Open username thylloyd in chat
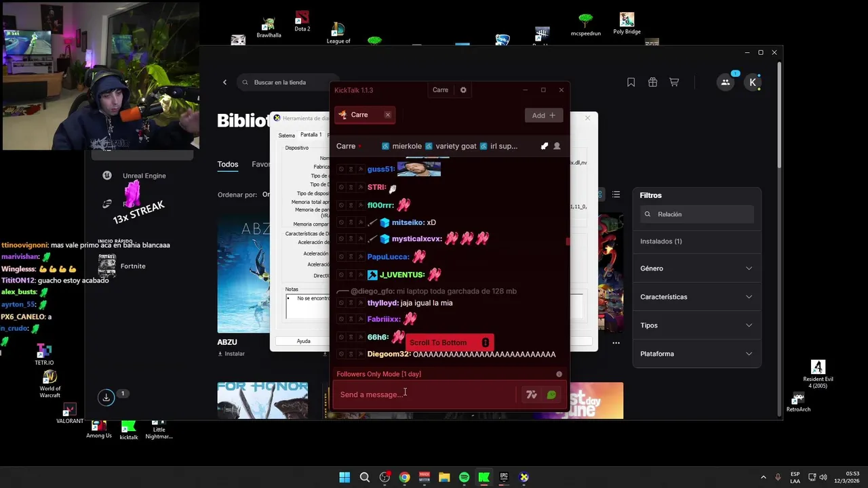868x488 pixels. click(x=382, y=303)
